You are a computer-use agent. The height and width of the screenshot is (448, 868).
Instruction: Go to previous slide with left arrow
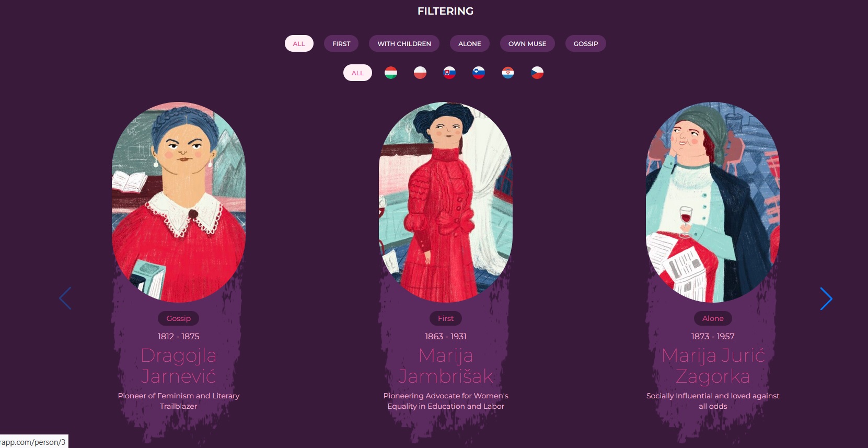[65, 298]
